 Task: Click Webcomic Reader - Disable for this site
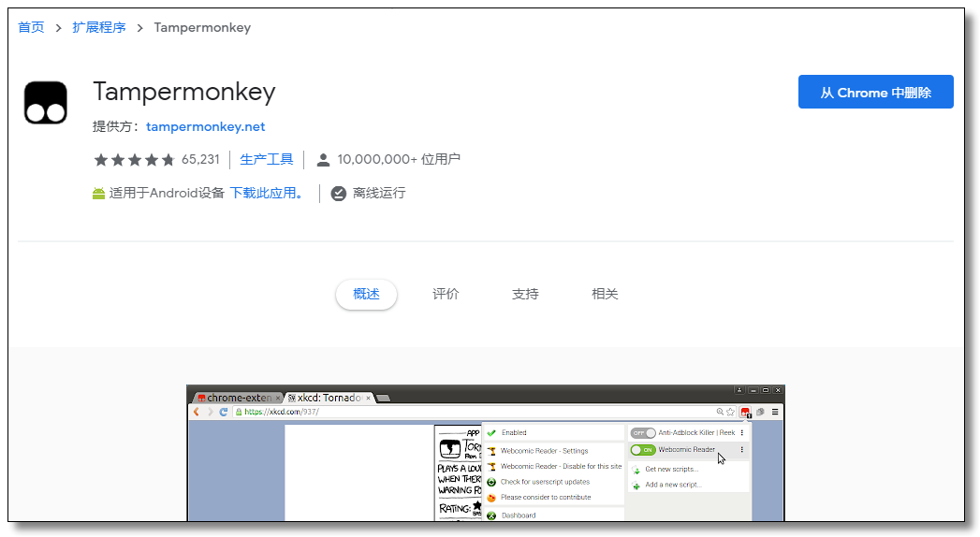[x=554, y=467]
